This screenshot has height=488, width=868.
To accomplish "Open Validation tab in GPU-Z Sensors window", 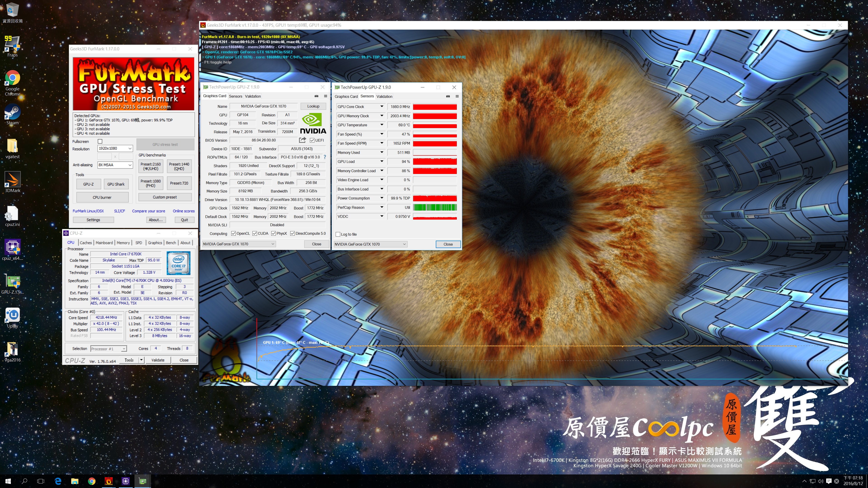I will pyautogui.click(x=384, y=96).
